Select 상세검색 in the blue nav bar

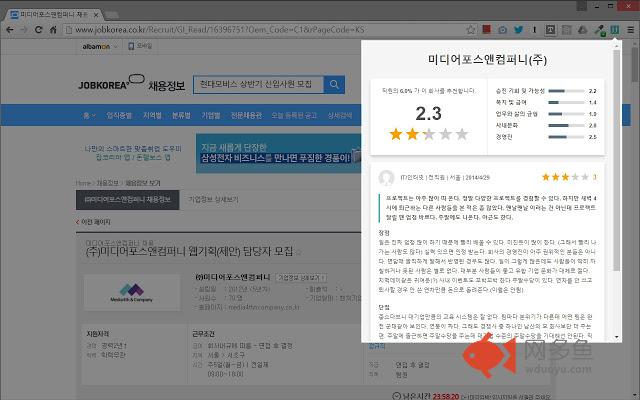(x=340, y=116)
